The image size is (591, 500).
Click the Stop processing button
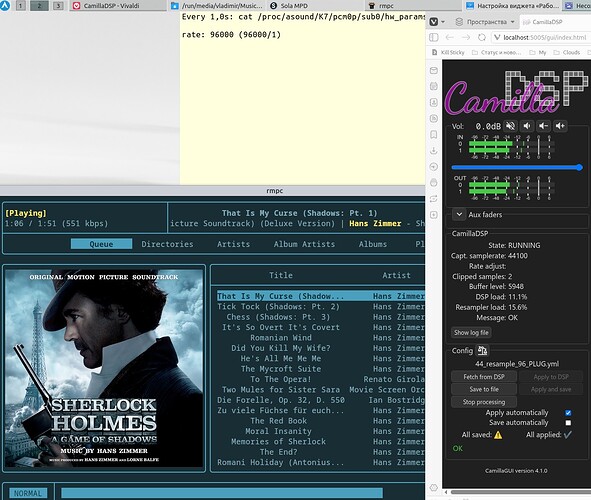(x=484, y=402)
